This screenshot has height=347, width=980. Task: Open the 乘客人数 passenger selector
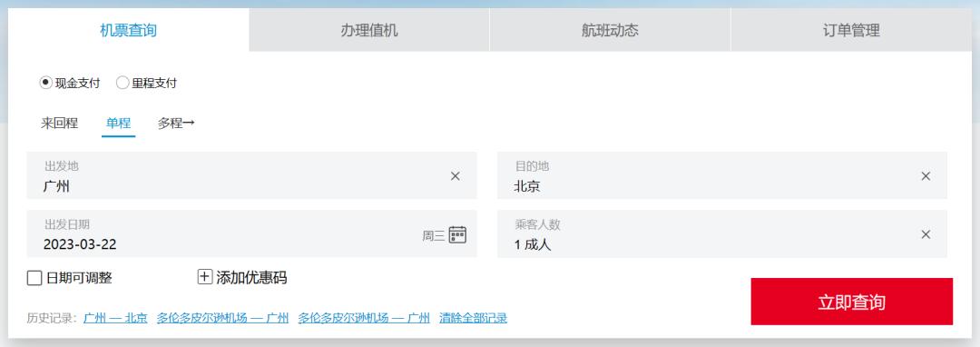click(x=722, y=233)
